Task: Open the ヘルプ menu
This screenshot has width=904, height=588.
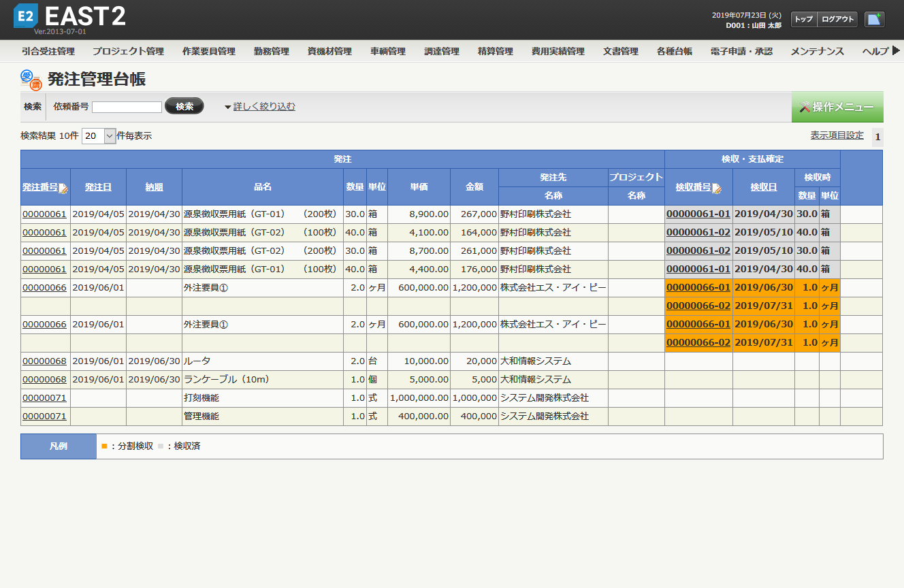Action: pos(875,51)
